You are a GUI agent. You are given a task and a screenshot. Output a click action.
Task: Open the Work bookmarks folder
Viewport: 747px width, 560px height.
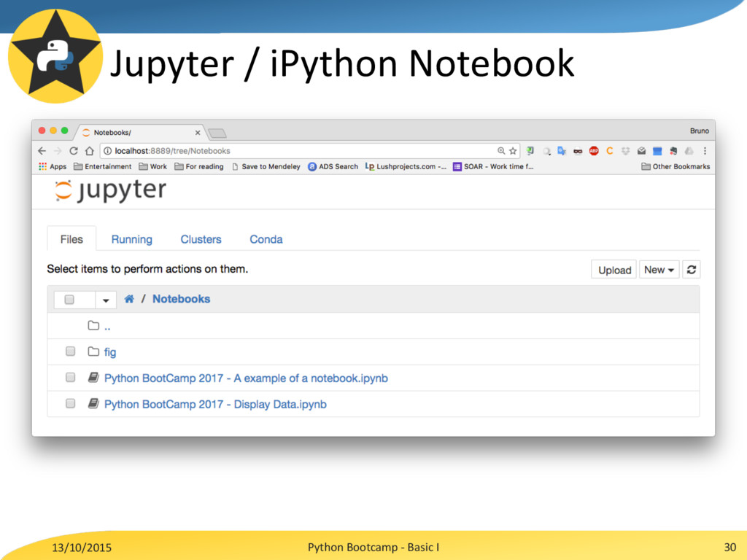click(153, 166)
